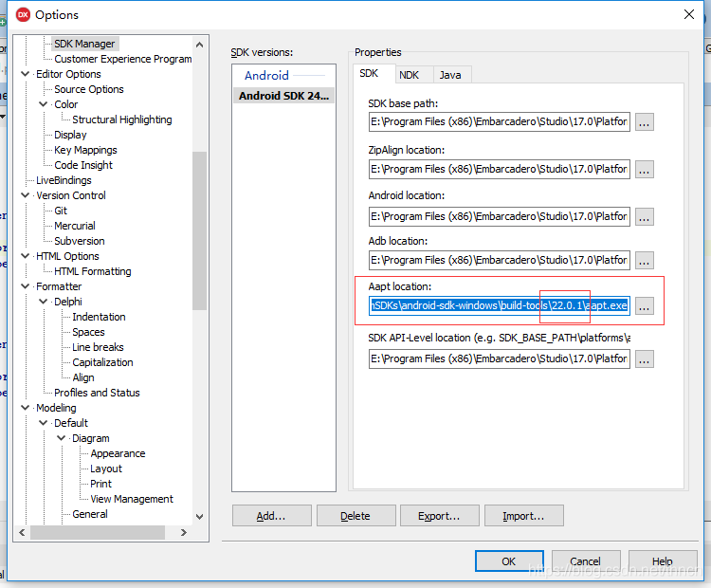Screen dimensions: 711x588
Task: Select Git under Version Control
Action: 61,211
